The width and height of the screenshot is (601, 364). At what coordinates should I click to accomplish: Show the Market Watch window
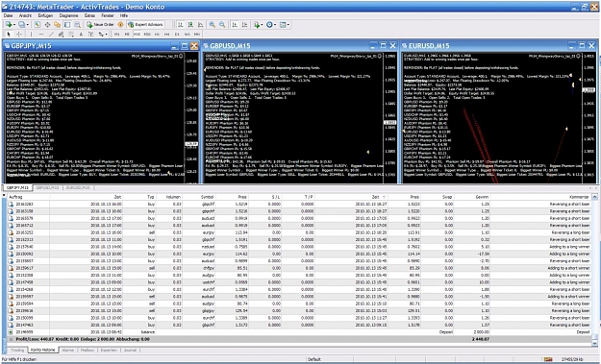38,25
